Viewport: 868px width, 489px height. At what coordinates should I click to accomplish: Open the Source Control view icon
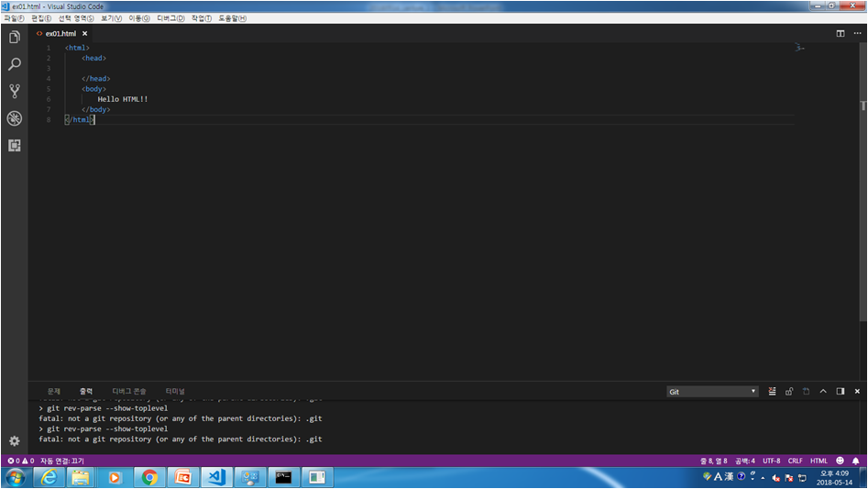click(15, 92)
